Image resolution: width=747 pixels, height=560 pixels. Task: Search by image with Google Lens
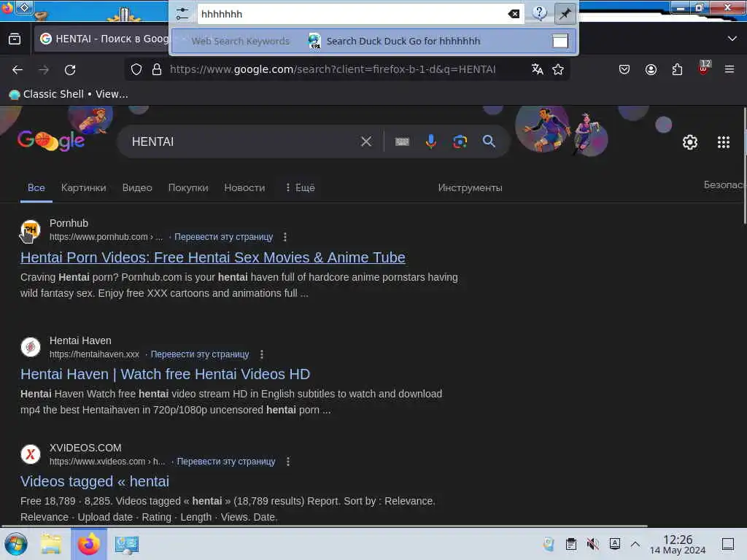460,141
